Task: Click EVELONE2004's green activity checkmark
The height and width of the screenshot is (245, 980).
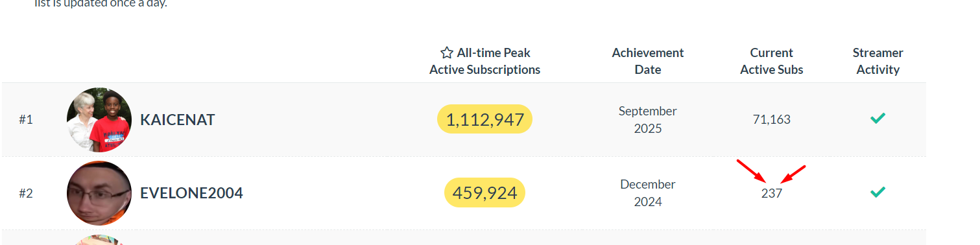Action: [878, 192]
